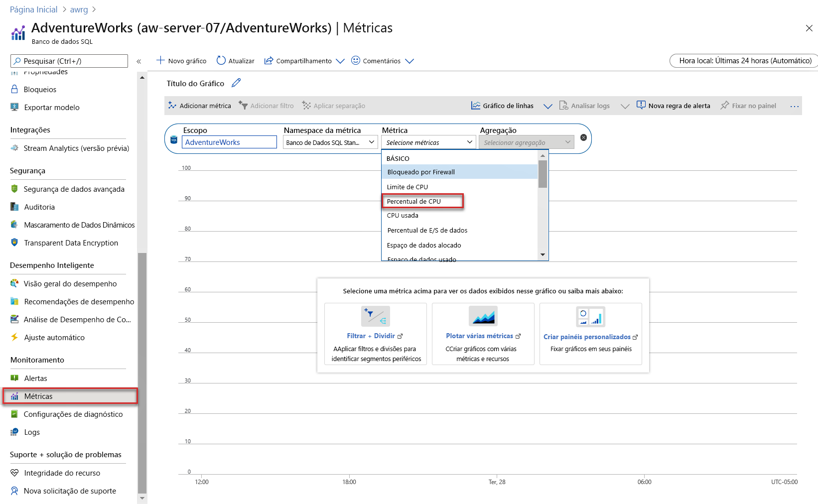Click the Gráfico de linhas chart icon
This screenshot has height=504, width=818.
tap(476, 106)
